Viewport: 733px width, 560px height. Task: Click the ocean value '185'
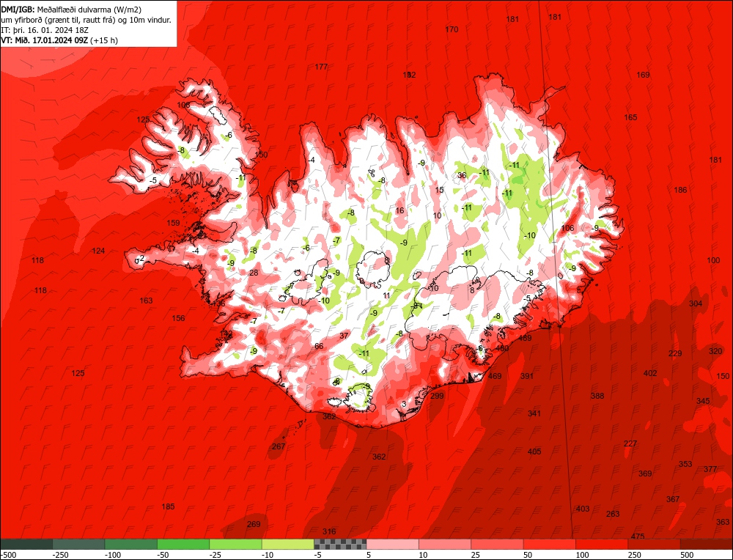tap(168, 506)
